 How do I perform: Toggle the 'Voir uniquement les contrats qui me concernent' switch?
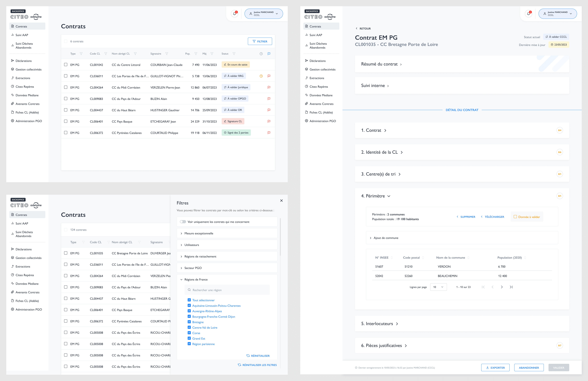click(183, 222)
